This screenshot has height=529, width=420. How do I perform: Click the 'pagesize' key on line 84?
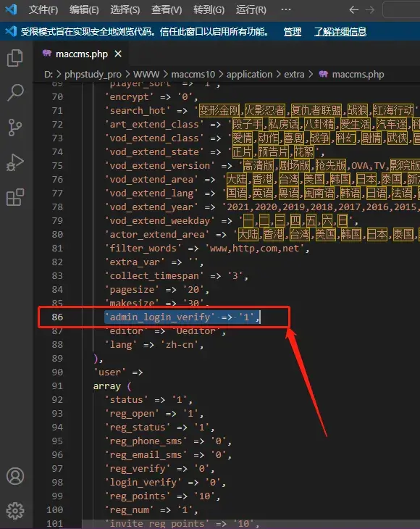pos(132,290)
